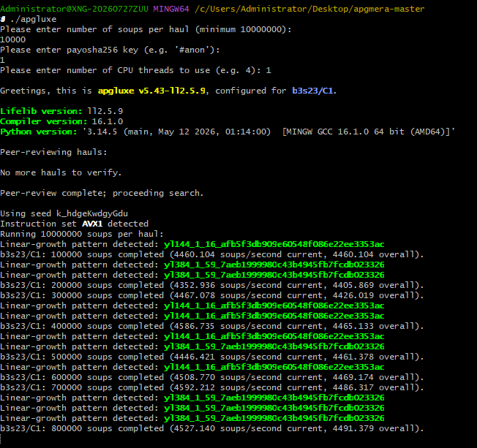Click the MINGW64 label in prompt
The height and width of the screenshot is (448, 477).
[171, 9]
